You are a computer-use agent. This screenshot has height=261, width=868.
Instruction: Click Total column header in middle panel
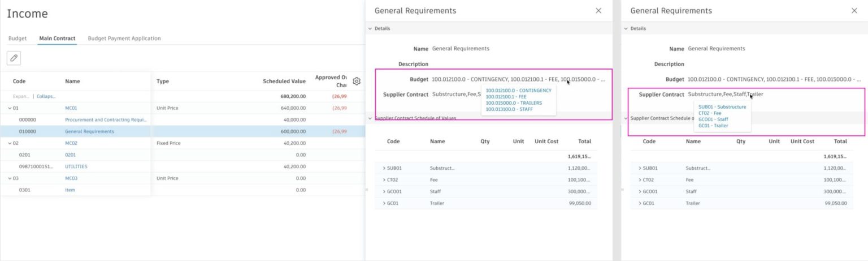point(584,142)
